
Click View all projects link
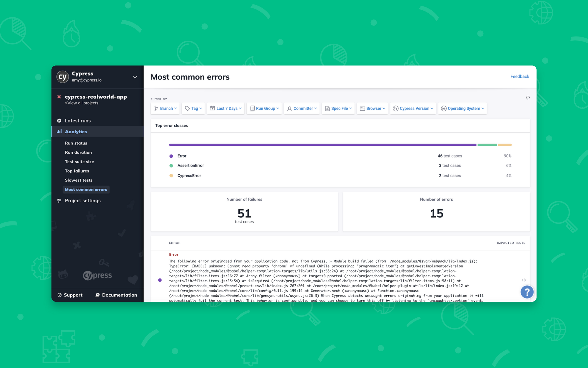82,103
